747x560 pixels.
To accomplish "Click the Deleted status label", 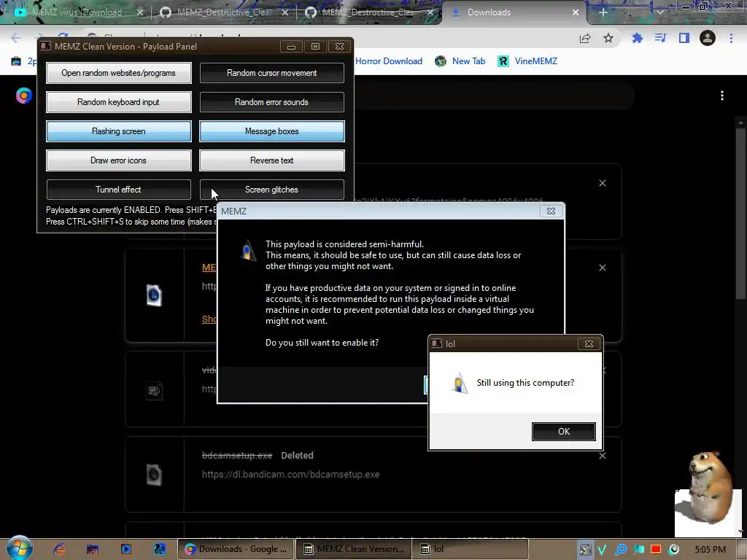I will pyautogui.click(x=298, y=456).
